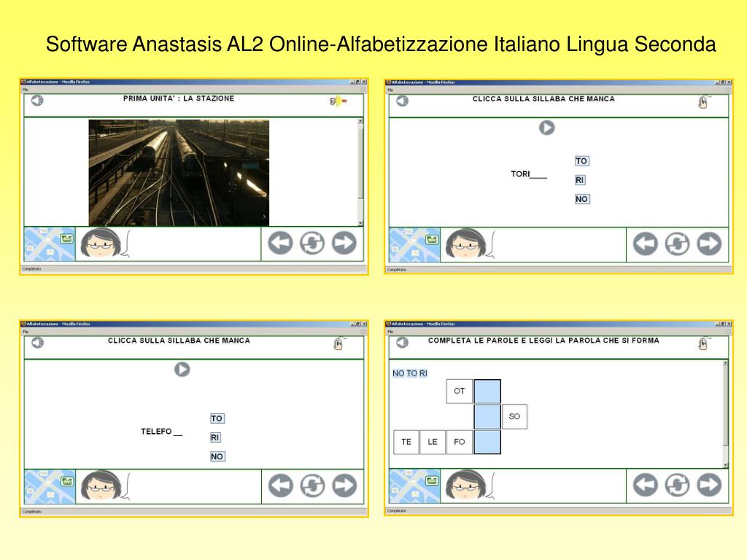Image resolution: width=747 pixels, height=560 pixels.
Task: Click the speaker icon left of PRIMA UNITA' title
Action: [x=36, y=101]
